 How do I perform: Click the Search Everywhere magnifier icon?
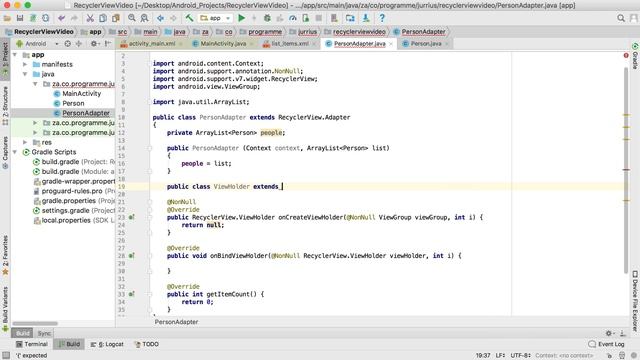tap(621, 18)
